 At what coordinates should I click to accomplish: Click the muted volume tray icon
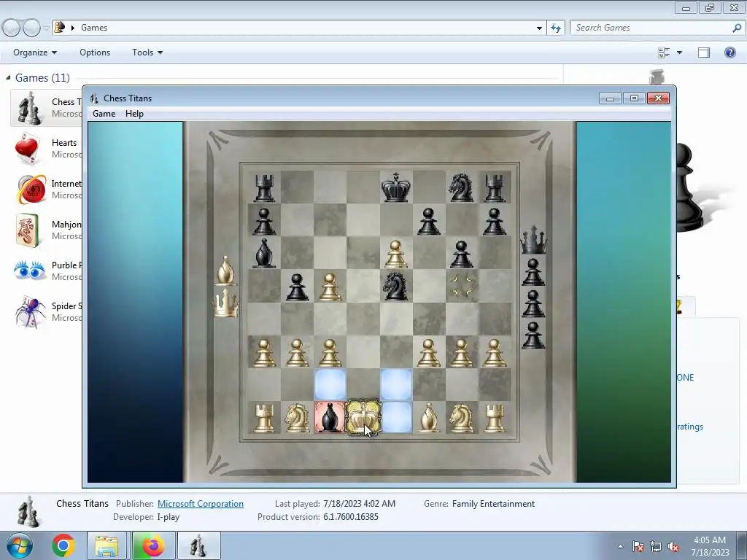point(673,546)
